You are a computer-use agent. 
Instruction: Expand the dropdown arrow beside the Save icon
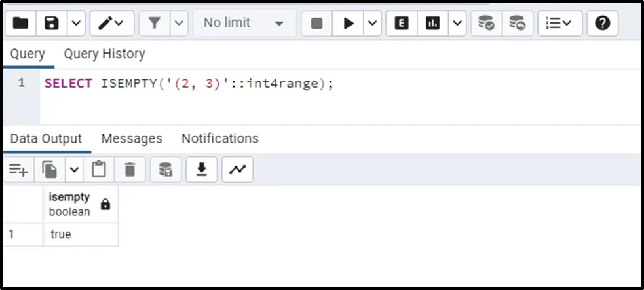[75, 24]
